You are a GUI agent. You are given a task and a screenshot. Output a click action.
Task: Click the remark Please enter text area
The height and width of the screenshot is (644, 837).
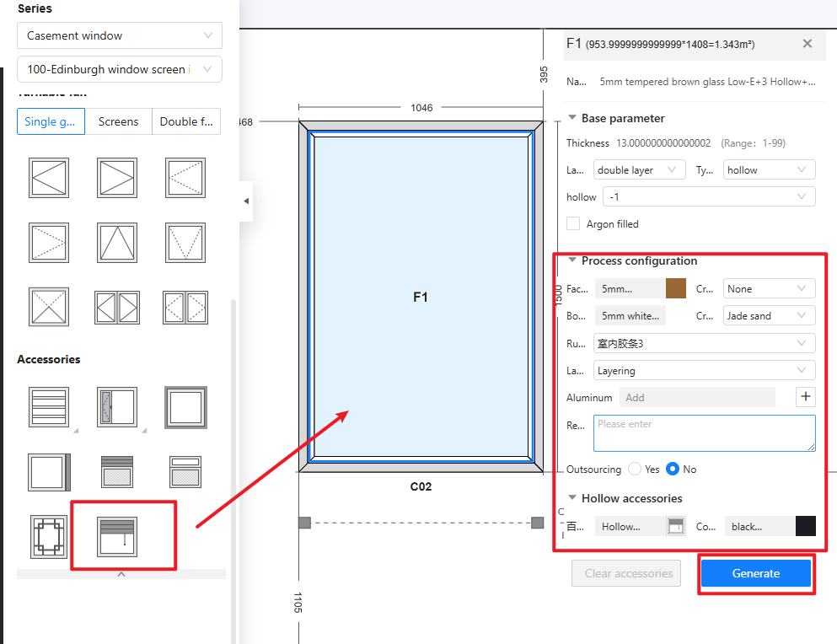click(x=704, y=432)
